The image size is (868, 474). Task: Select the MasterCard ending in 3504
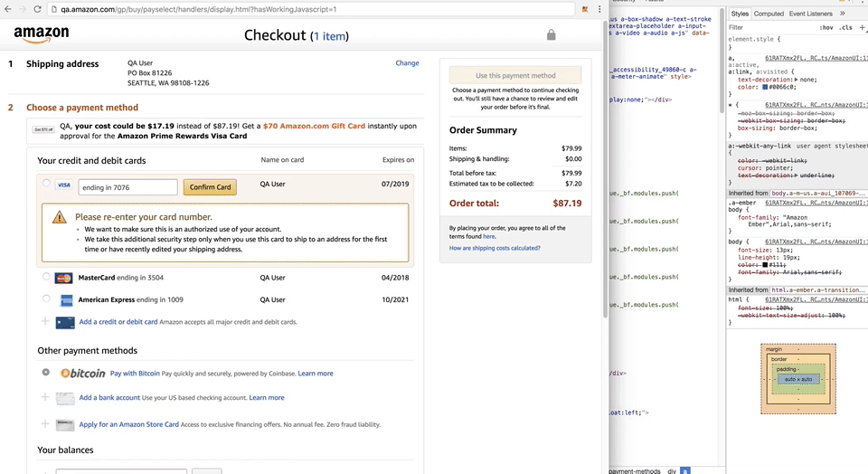(46, 276)
